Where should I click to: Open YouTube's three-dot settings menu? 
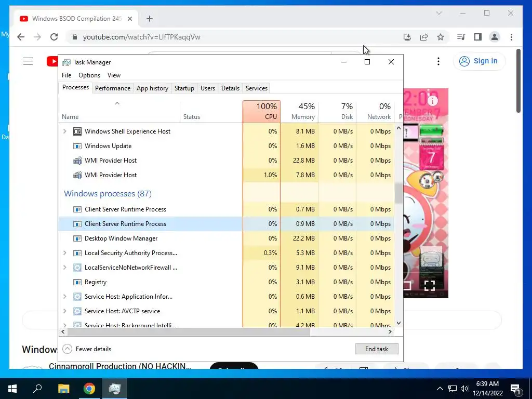pyautogui.click(x=438, y=61)
